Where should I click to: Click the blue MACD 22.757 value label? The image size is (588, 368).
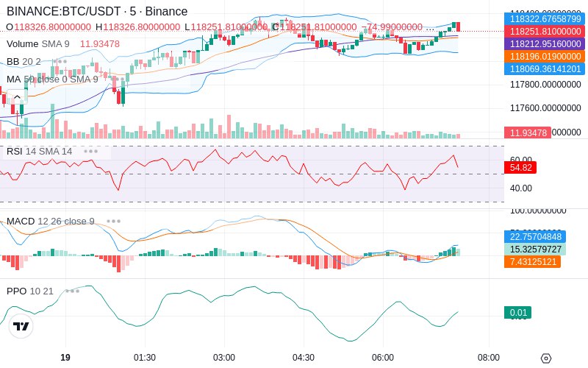(x=535, y=236)
